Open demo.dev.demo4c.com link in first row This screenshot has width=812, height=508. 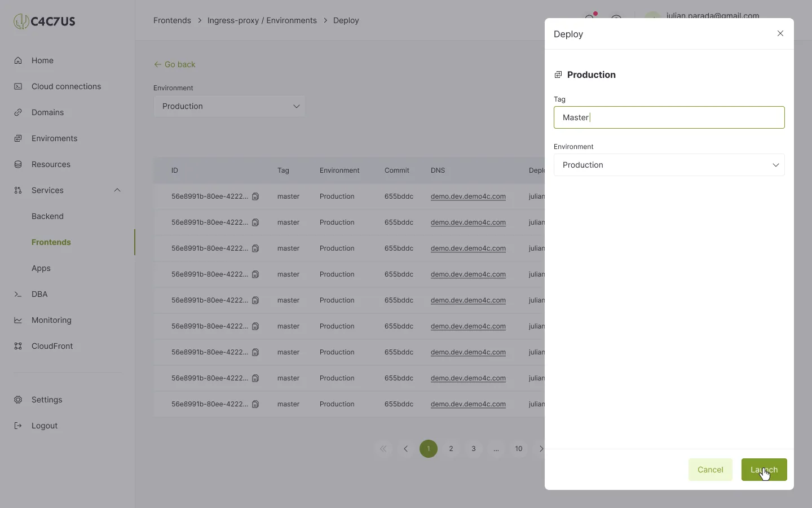tap(468, 196)
